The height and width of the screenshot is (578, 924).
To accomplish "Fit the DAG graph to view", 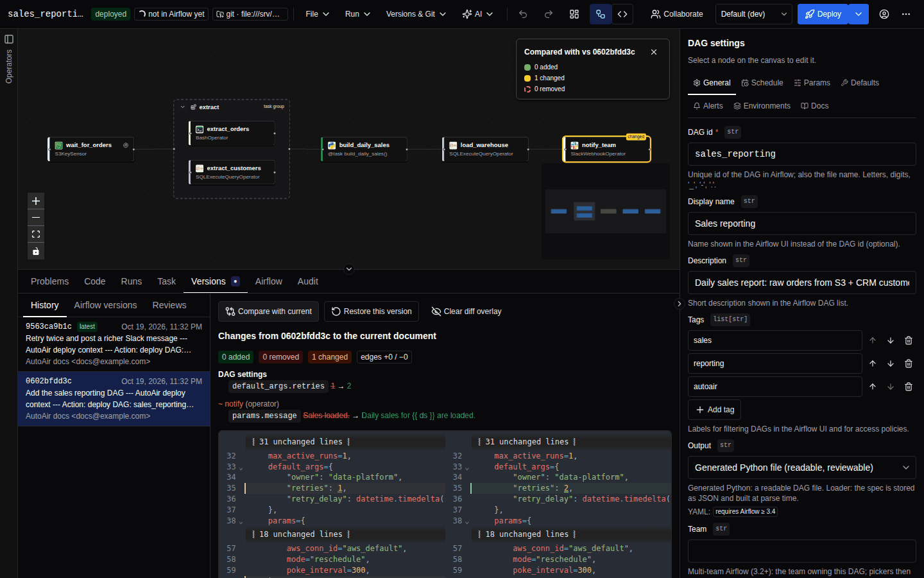I will click(36, 234).
